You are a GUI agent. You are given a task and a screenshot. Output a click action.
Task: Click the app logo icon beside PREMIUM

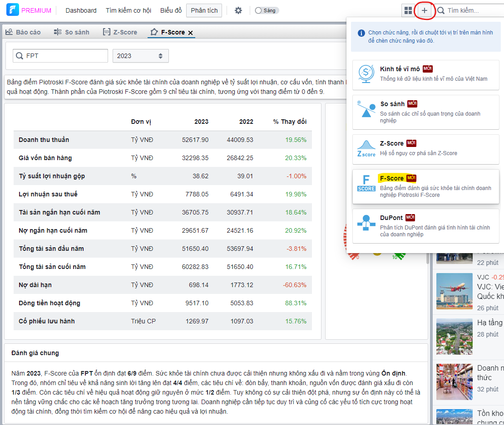coord(13,10)
